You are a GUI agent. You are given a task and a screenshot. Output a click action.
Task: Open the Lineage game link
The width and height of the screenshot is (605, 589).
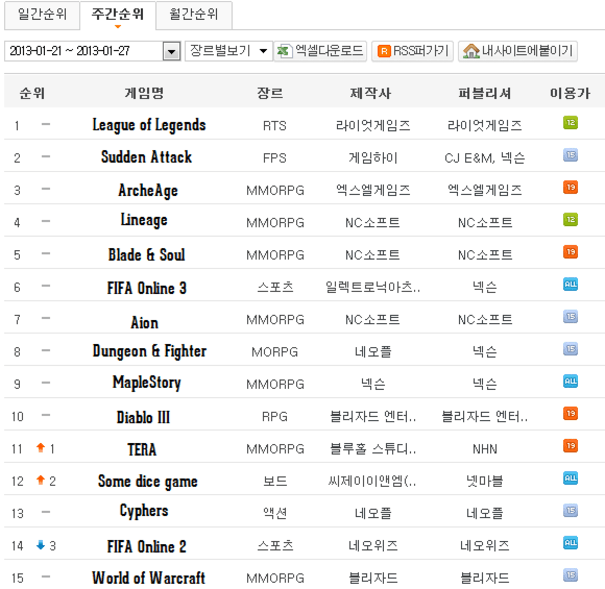(144, 220)
